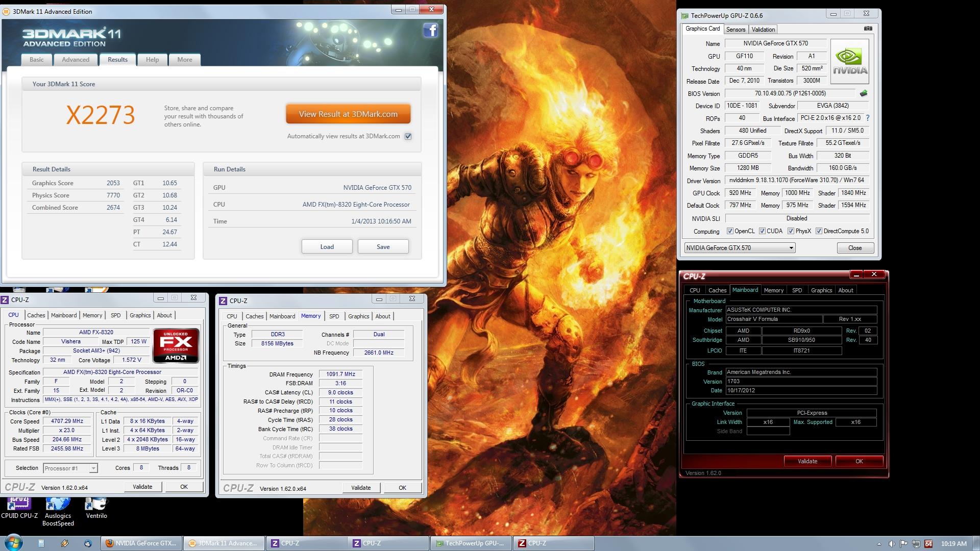Open the Ventrilo desktop shortcut
Image resolution: width=980 pixels, height=551 pixels.
point(96,508)
